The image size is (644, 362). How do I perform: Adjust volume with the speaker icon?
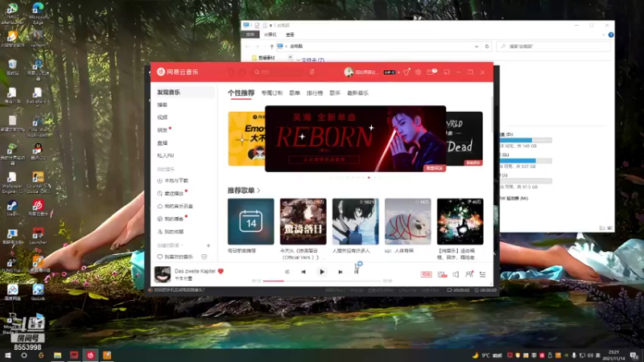click(x=456, y=274)
